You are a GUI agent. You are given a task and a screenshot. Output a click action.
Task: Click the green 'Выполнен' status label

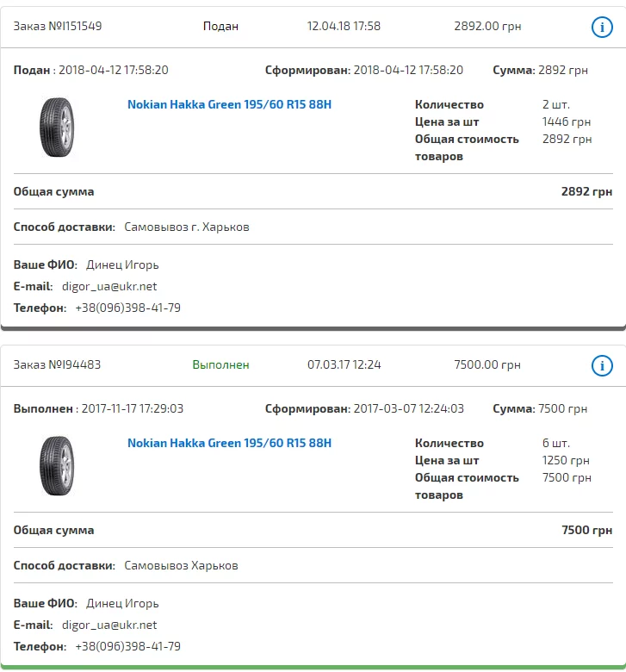220,365
